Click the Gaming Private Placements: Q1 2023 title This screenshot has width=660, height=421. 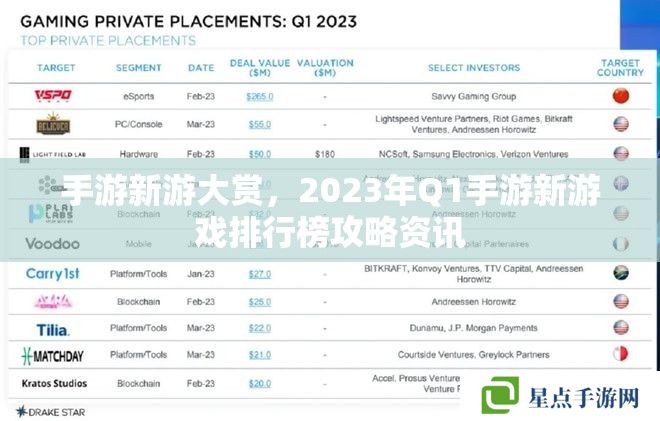click(x=189, y=21)
